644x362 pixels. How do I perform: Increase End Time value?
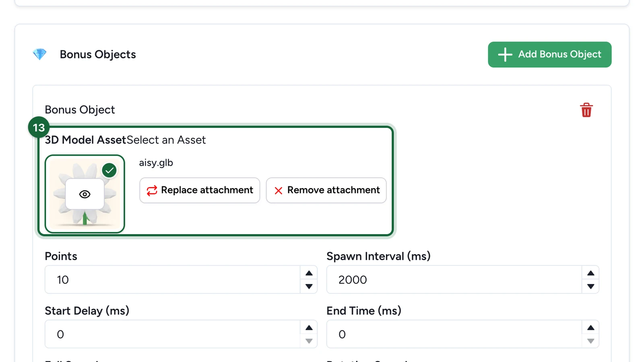pyautogui.click(x=590, y=327)
